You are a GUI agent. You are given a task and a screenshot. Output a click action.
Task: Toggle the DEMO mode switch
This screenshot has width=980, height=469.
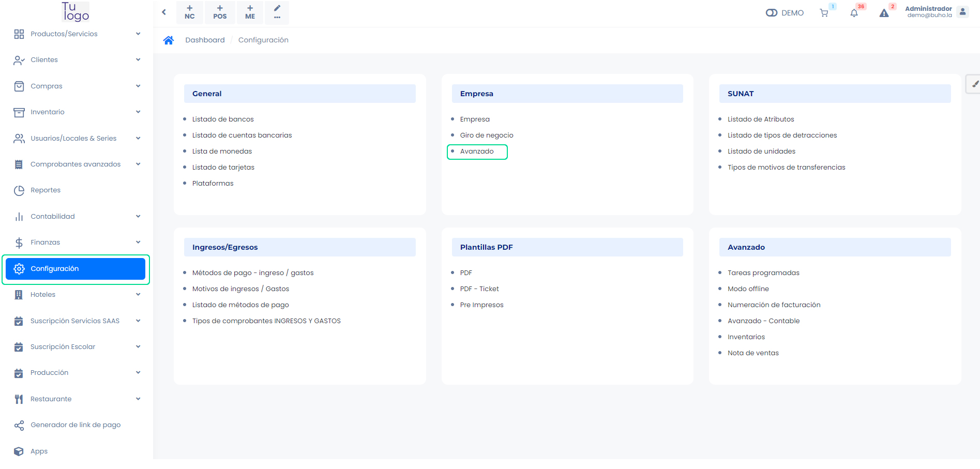[771, 13]
